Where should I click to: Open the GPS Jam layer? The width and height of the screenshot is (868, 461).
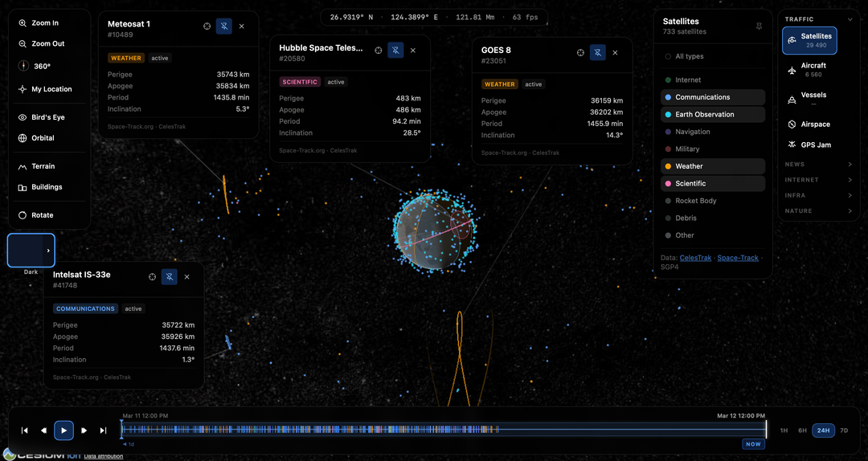[816, 145]
